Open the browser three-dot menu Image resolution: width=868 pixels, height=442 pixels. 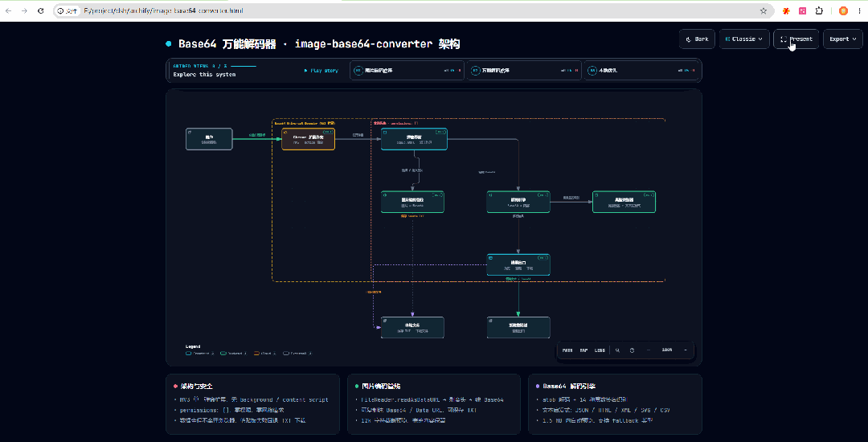858,10
